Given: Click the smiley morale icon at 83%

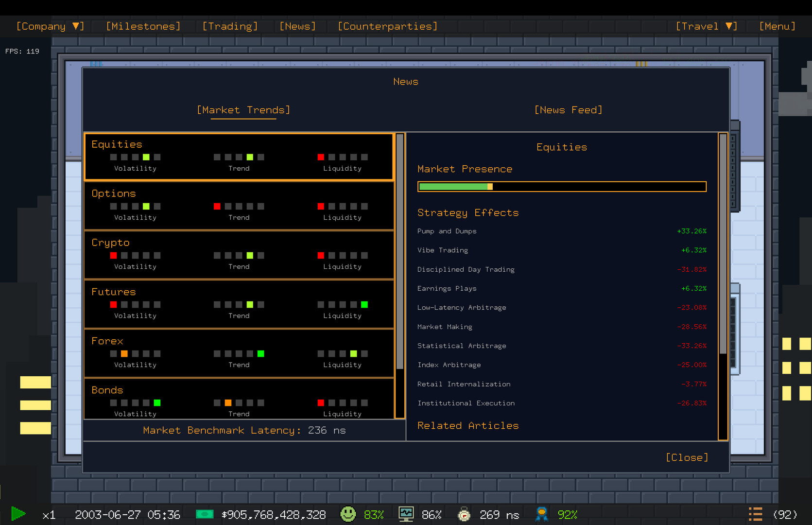Looking at the screenshot, I should pyautogui.click(x=348, y=513).
